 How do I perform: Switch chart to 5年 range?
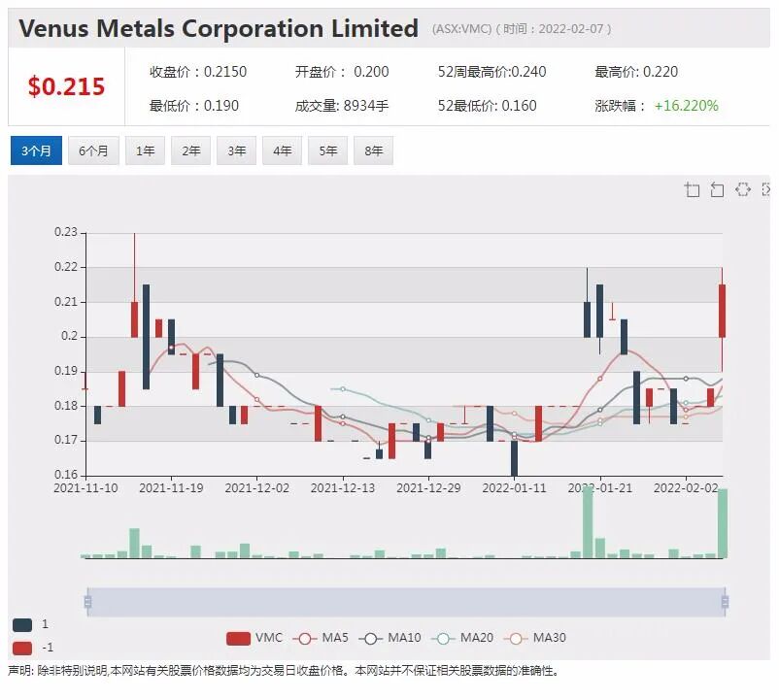(x=328, y=150)
